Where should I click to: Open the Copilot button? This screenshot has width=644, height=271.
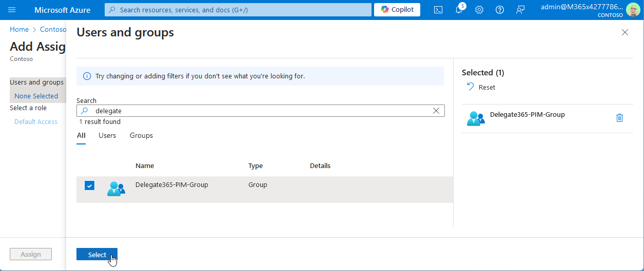[397, 10]
